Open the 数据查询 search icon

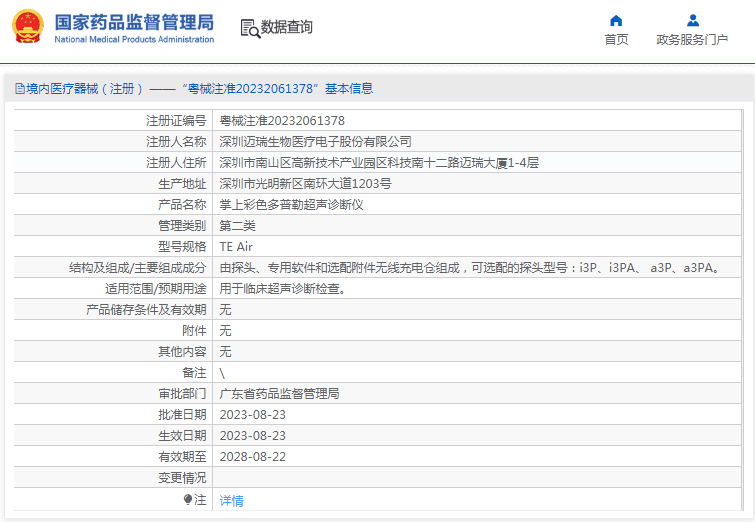[x=250, y=28]
